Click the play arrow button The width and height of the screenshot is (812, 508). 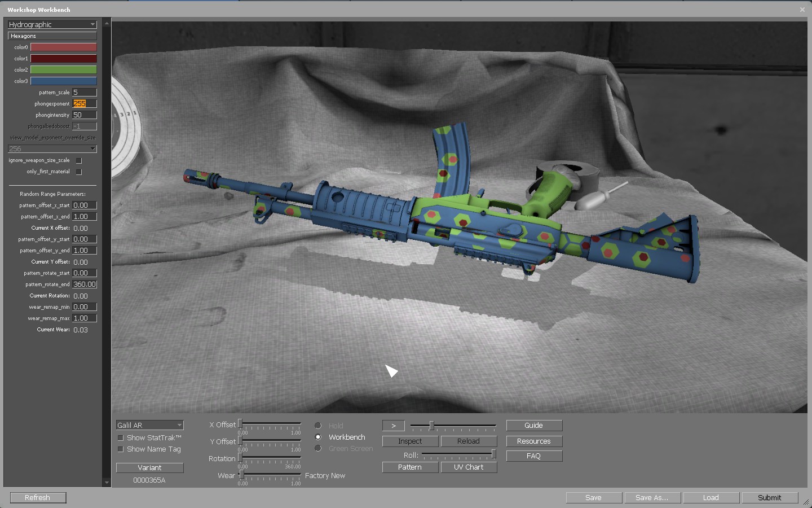point(394,426)
